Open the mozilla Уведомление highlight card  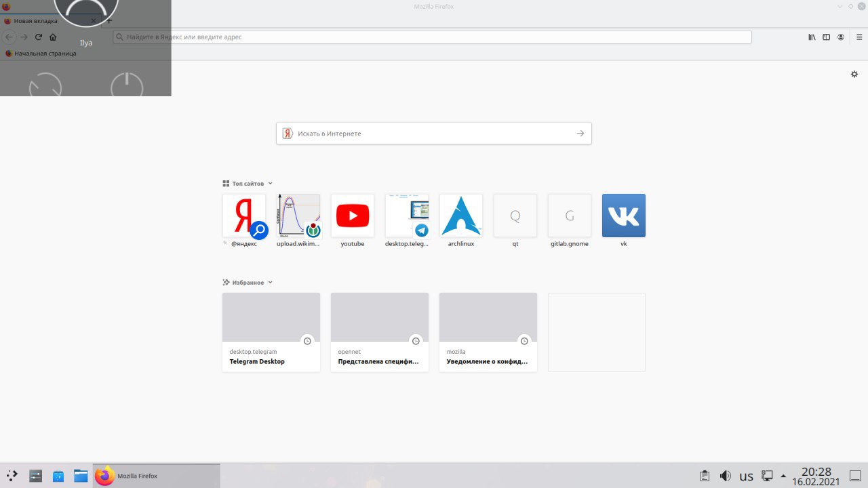pos(488,332)
